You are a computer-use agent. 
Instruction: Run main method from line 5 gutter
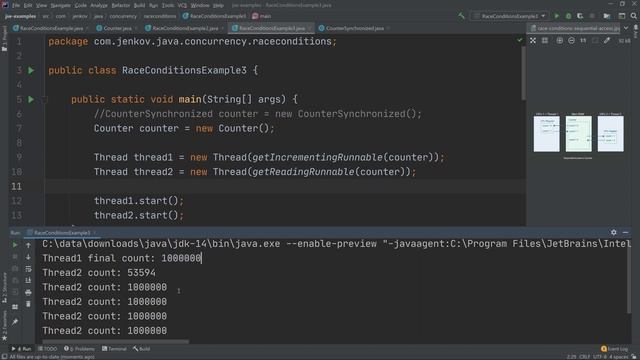click(x=31, y=99)
